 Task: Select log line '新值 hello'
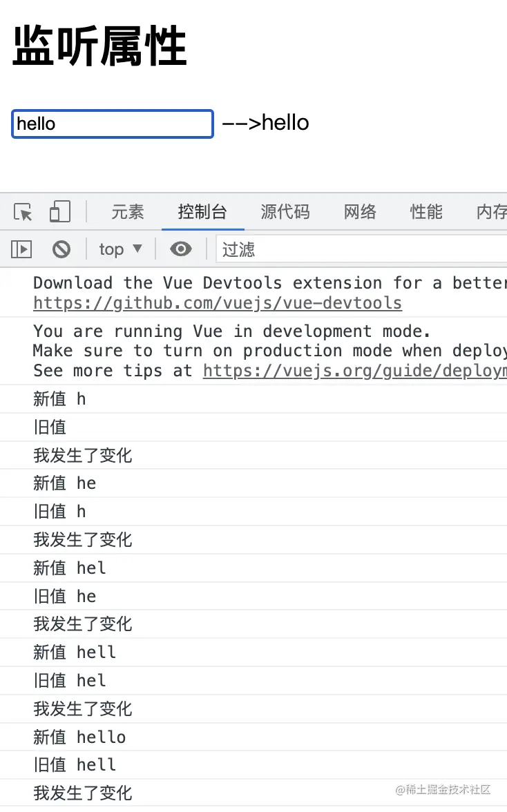tap(79, 737)
